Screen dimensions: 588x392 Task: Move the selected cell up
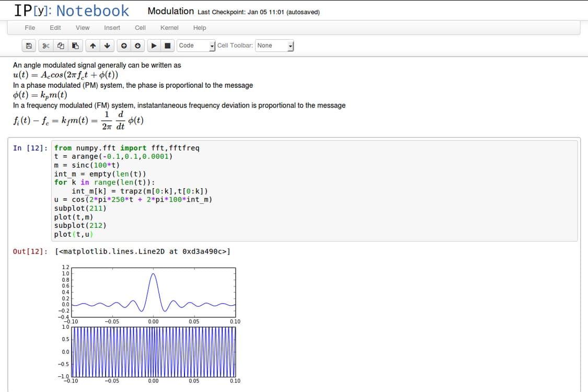(92, 45)
